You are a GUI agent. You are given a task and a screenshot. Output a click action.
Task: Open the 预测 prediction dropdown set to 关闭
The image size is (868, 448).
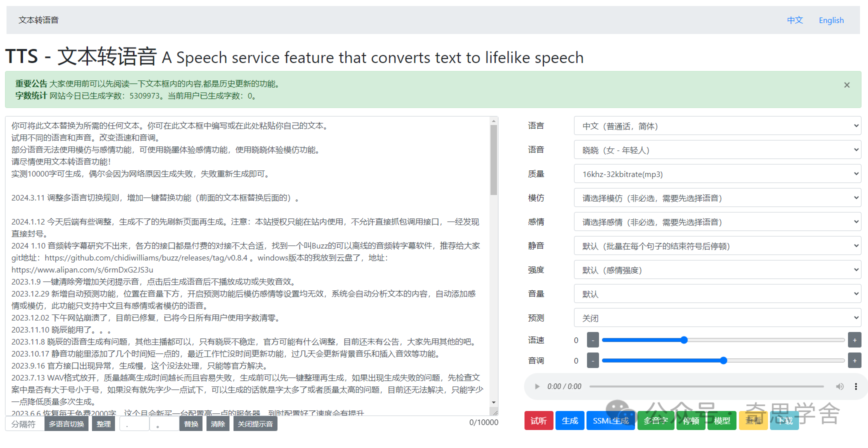pyautogui.click(x=717, y=318)
